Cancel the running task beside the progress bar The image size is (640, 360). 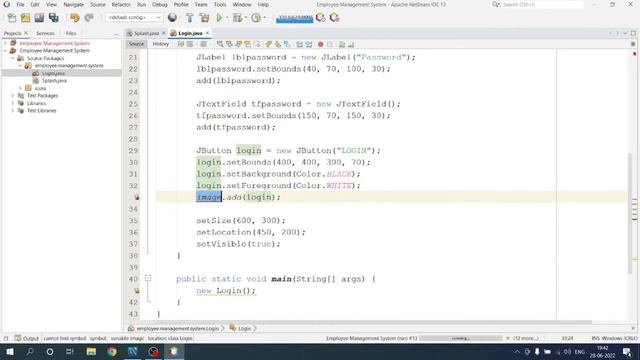pyautogui.click(x=507, y=338)
